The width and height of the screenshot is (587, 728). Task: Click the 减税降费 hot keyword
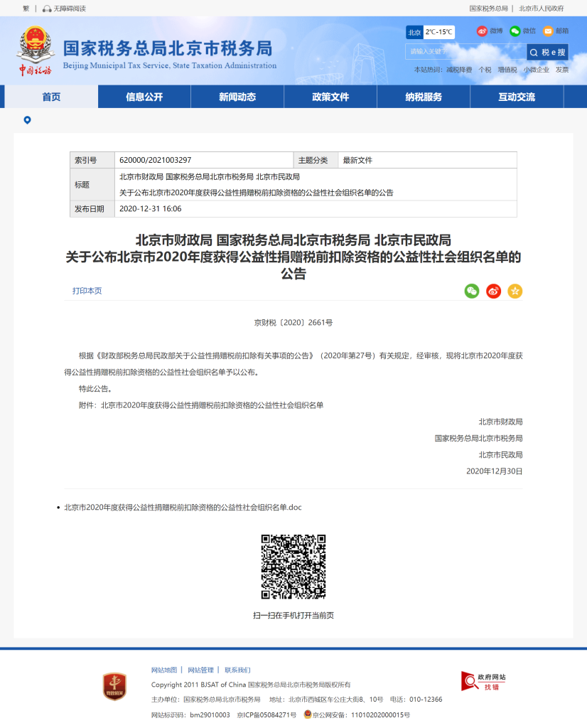click(x=459, y=70)
